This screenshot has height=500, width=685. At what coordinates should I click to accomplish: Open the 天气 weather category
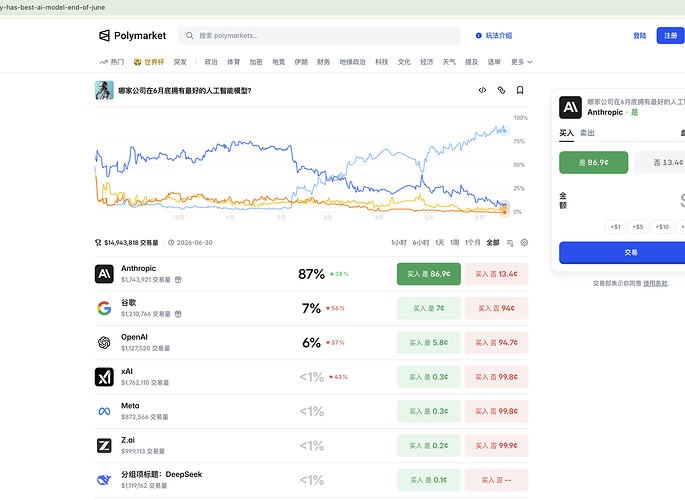pyautogui.click(x=449, y=62)
